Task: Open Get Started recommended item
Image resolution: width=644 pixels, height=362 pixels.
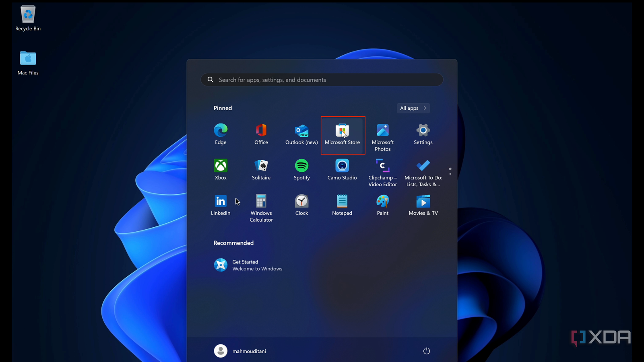Action: click(248, 265)
